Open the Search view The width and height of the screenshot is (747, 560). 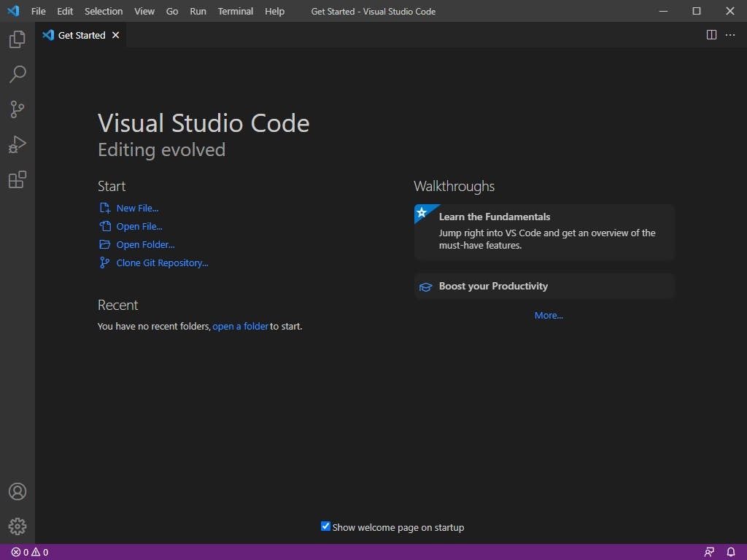(17, 74)
